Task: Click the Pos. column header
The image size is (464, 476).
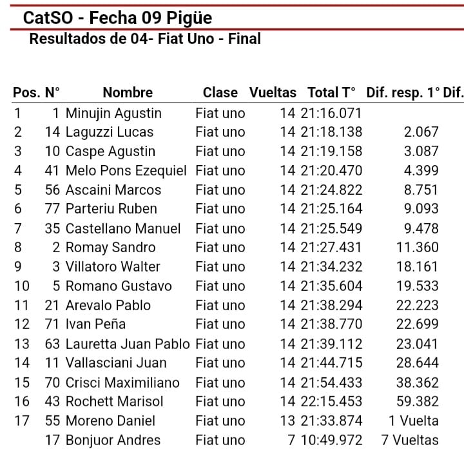Action: [x=26, y=93]
